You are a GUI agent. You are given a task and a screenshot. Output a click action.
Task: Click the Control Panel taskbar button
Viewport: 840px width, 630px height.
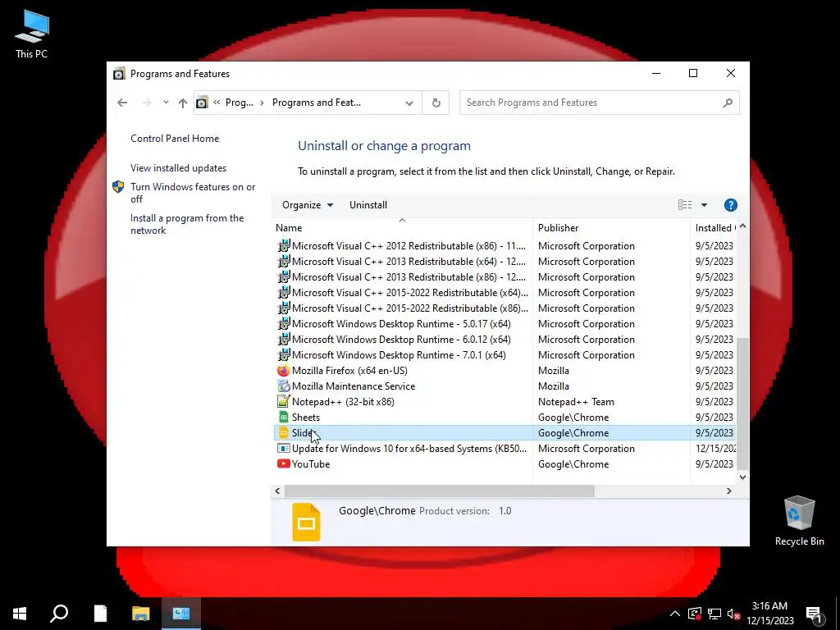[x=181, y=614]
